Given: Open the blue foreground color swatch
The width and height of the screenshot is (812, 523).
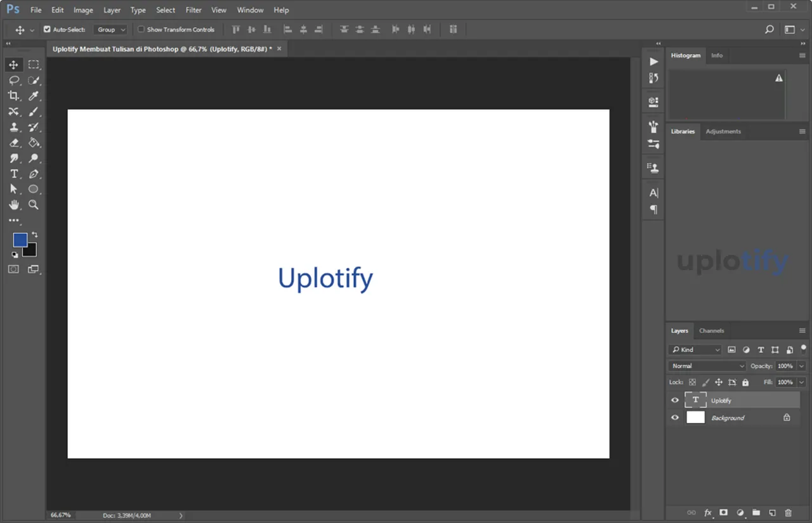Looking at the screenshot, I should click(20, 240).
